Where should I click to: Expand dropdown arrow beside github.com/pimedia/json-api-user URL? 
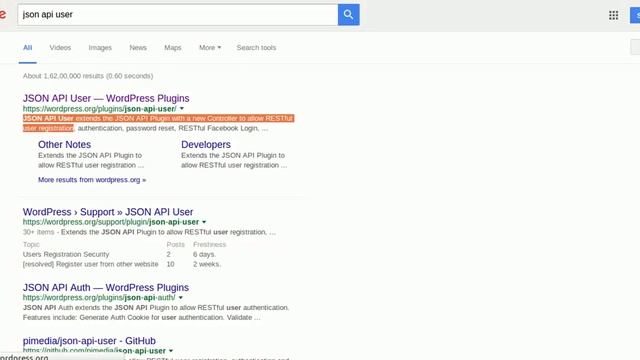tap(171, 351)
